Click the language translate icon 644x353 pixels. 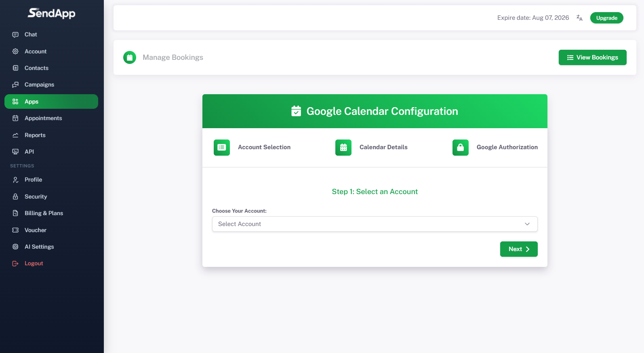579,18
